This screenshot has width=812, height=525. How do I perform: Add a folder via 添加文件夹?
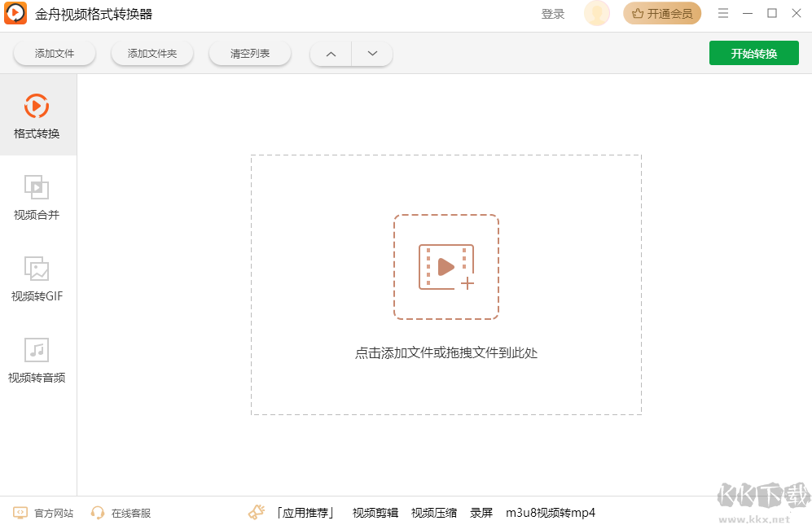tap(151, 52)
